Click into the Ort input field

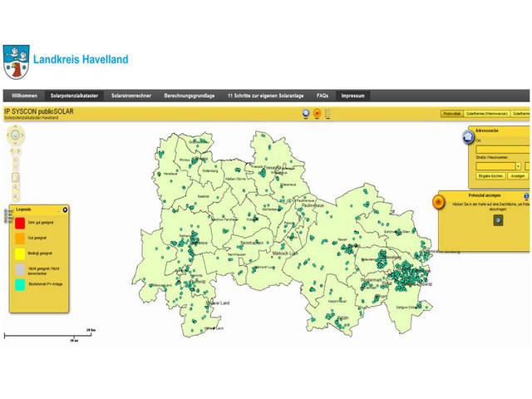click(x=502, y=150)
